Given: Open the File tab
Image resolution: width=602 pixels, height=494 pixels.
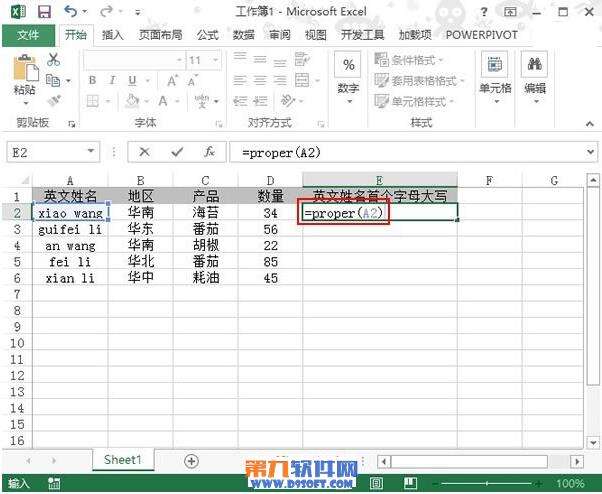Looking at the screenshot, I should (x=28, y=35).
